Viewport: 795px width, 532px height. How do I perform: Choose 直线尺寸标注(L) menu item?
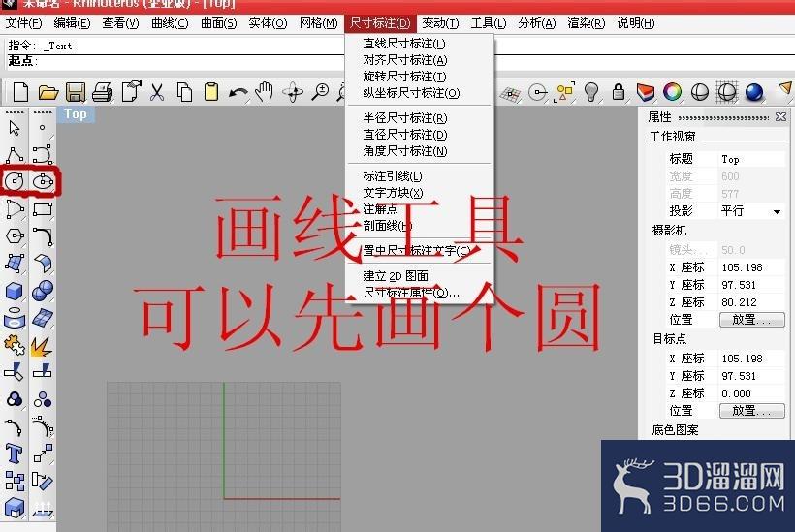404,44
